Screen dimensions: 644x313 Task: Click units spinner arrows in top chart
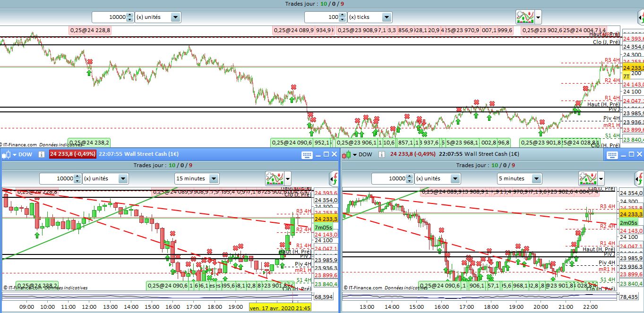click(130, 17)
